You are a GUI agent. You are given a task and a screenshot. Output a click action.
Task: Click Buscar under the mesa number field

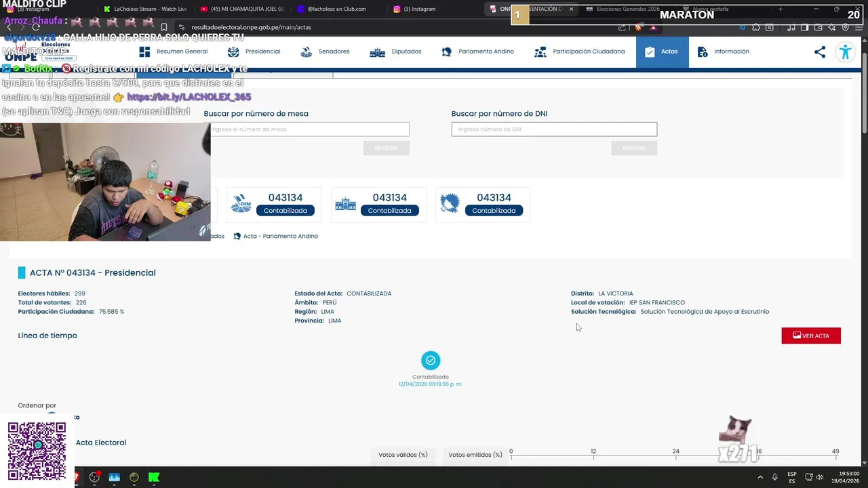pos(387,148)
